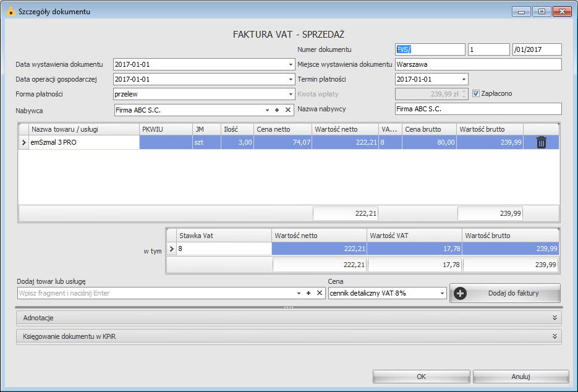Click the net price cell 74,07
Viewport: 578px width, 392px height.
tap(283, 142)
